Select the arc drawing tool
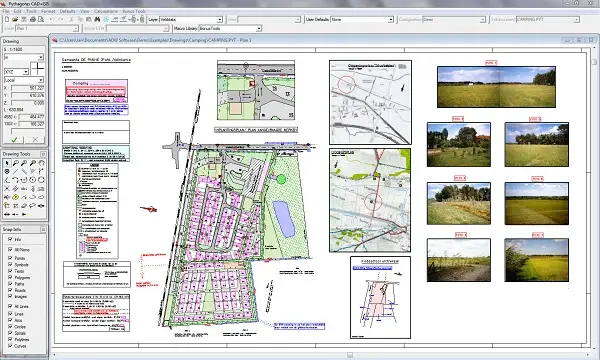600x360 pixels. [16, 180]
